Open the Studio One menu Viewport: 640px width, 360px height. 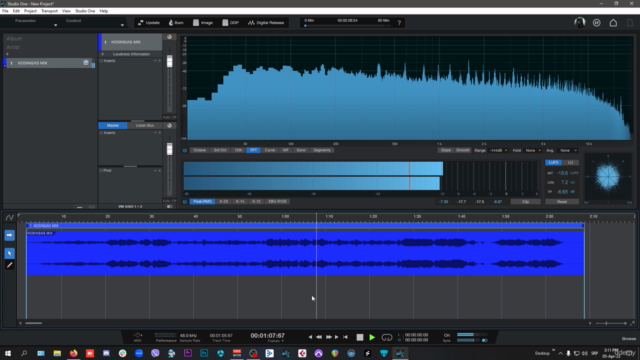point(85,11)
